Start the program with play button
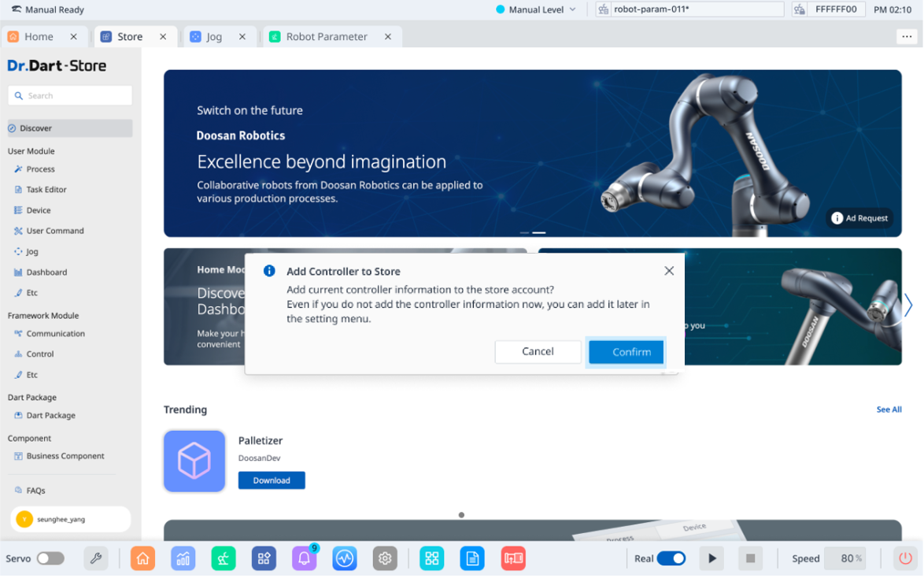The width and height of the screenshot is (924, 578). [x=711, y=558]
